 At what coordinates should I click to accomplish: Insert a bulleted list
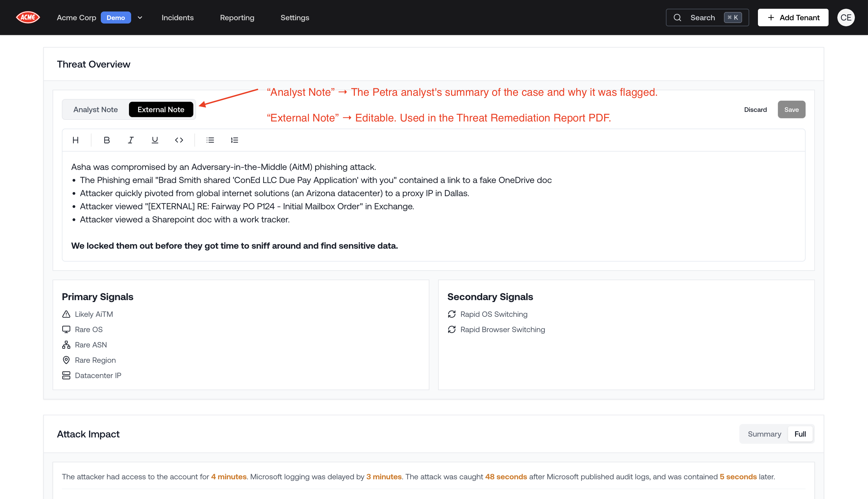pyautogui.click(x=210, y=140)
